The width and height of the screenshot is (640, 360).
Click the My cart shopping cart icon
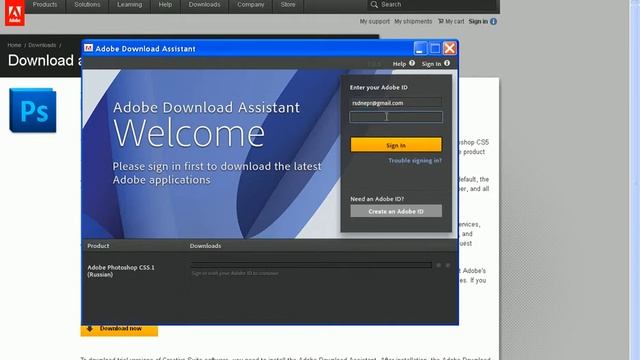pos(441,21)
